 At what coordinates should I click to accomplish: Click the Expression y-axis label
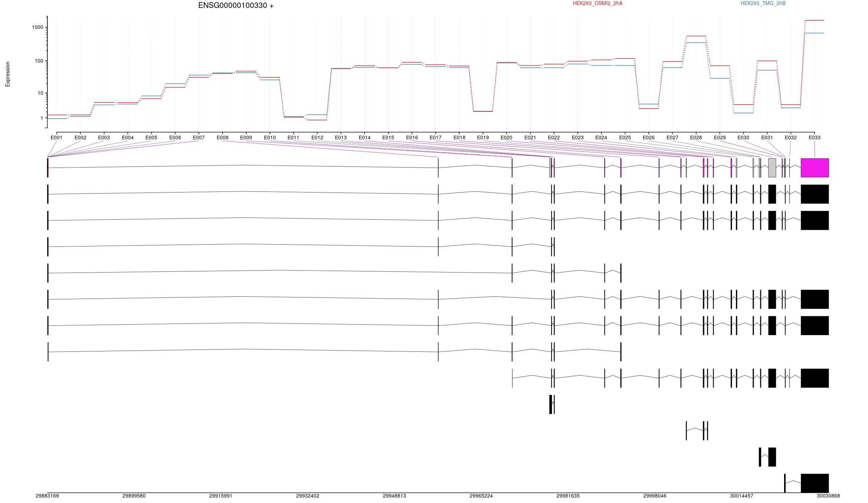[8, 74]
